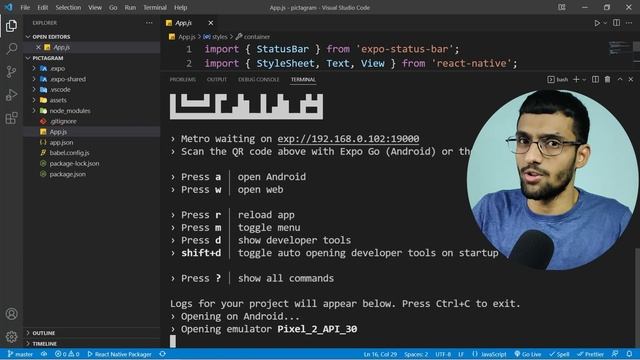Split the terminal panel

(596, 79)
